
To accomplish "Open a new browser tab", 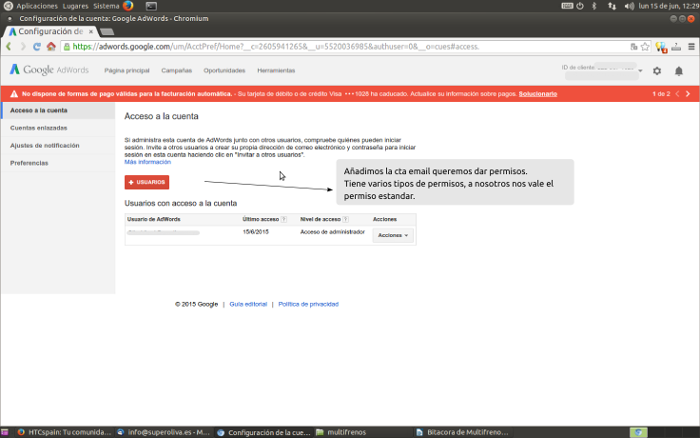I will (107, 32).
